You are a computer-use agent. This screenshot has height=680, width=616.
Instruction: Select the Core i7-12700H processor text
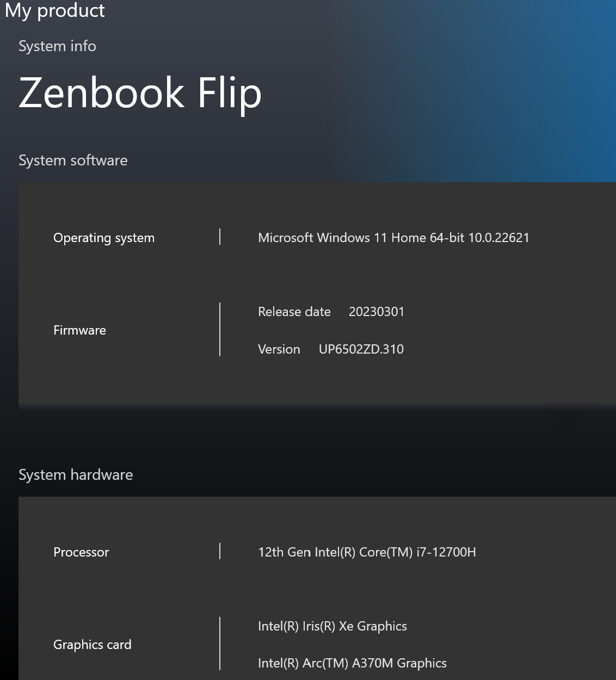click(x=366, y=552)
